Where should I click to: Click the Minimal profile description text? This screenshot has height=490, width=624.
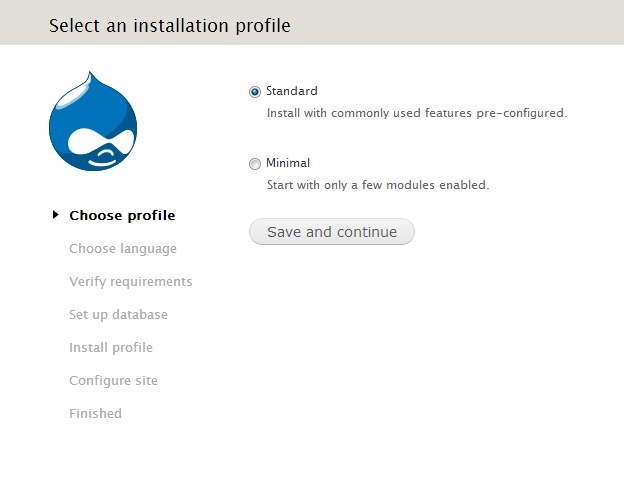point(377,185)
